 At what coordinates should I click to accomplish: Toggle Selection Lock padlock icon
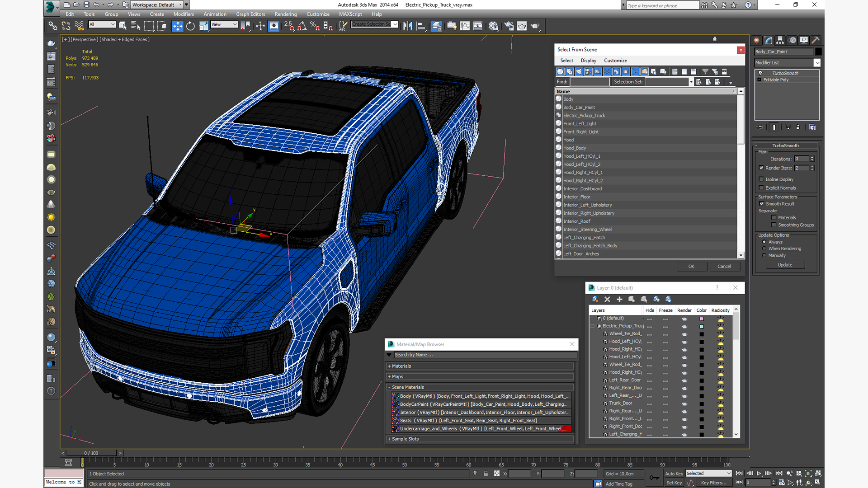[486, 474]
